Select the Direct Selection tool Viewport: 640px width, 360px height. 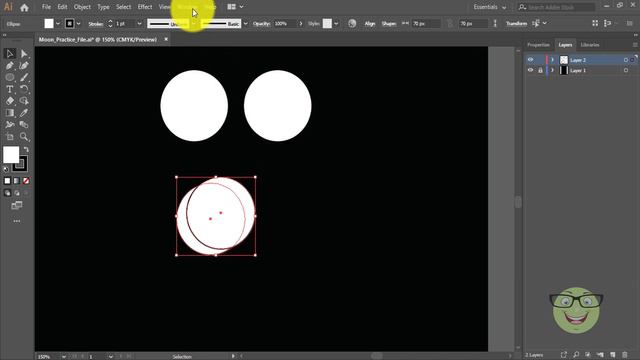24,53
